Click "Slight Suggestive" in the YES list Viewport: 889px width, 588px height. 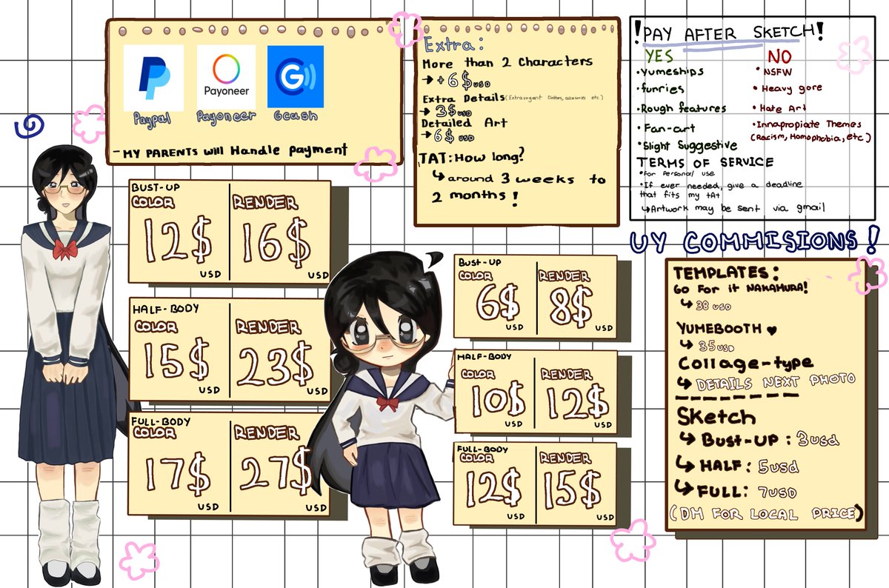[x=686, y=145]
